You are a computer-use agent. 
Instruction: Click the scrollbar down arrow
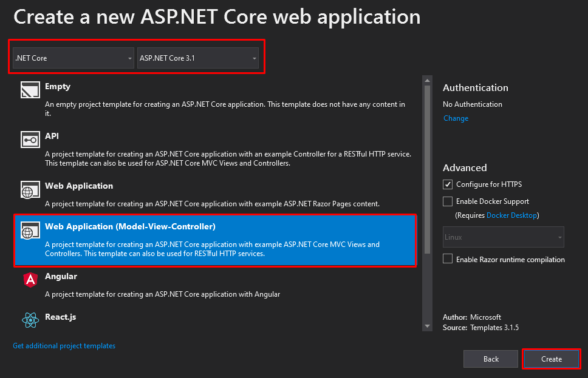pos(427,326)
